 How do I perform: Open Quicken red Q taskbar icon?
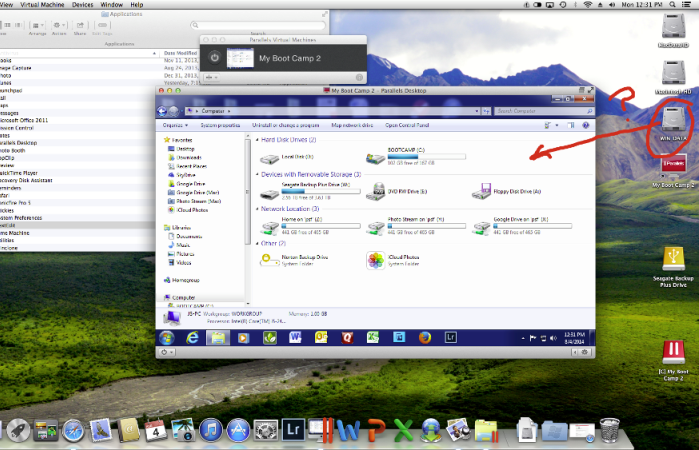pyautogui.click(x=347, y=338)
